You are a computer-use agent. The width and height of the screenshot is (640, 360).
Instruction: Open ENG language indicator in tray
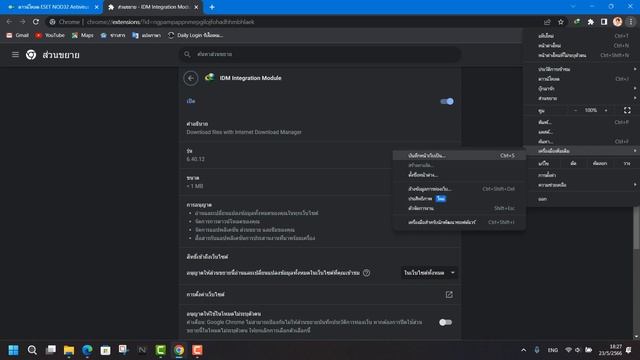coord(553,350)
